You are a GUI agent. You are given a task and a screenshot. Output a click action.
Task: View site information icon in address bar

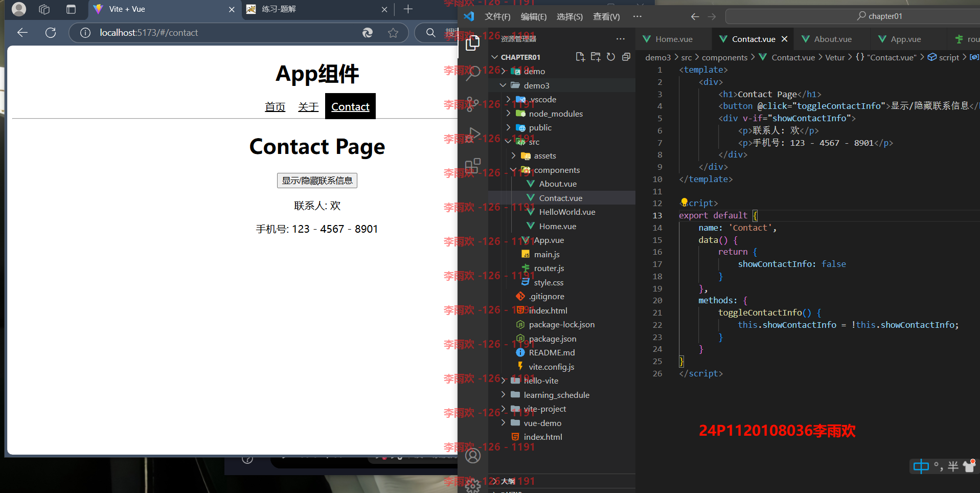pos(85,33)
